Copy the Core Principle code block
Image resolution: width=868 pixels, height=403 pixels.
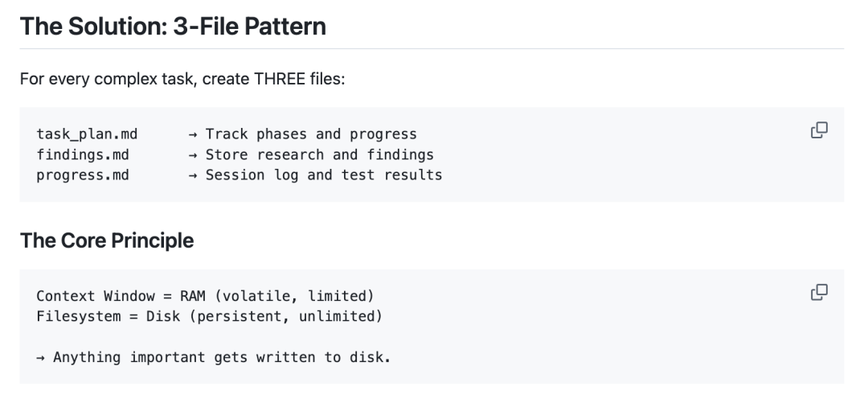(819, 293)
